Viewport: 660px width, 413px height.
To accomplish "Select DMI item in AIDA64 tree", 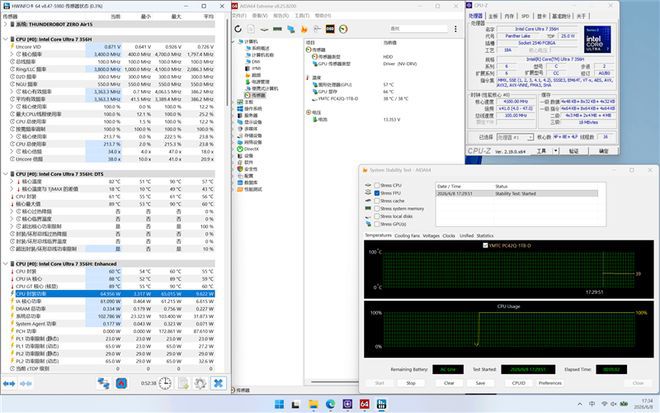I will pos(253,61).
